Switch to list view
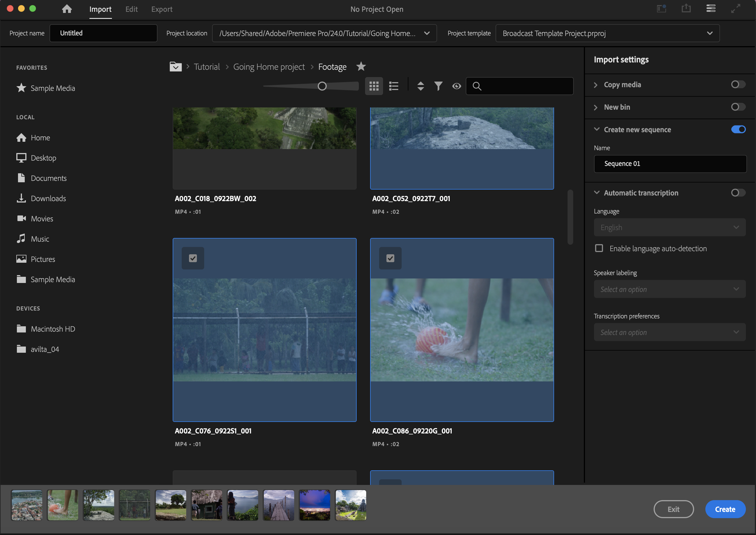The height and width of the screenshot is (535, 756). [394, 86]
